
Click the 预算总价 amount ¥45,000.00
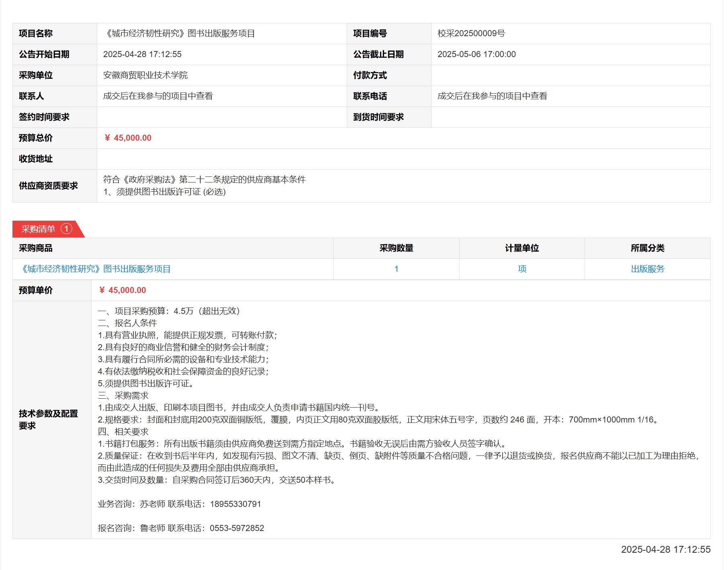[128, 138]
